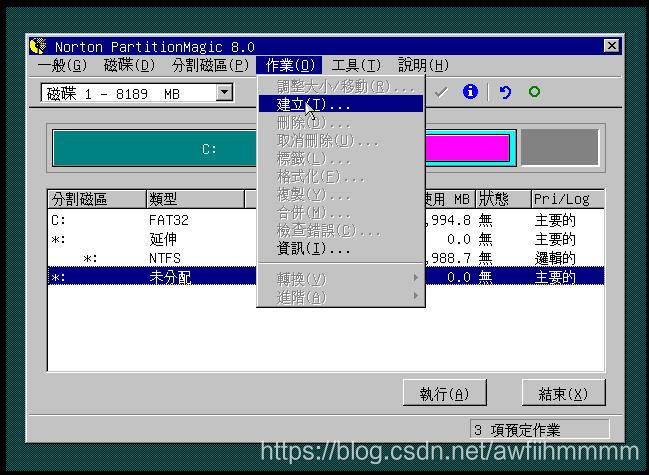Click the Pri/Log column header

tap(568, 199)
